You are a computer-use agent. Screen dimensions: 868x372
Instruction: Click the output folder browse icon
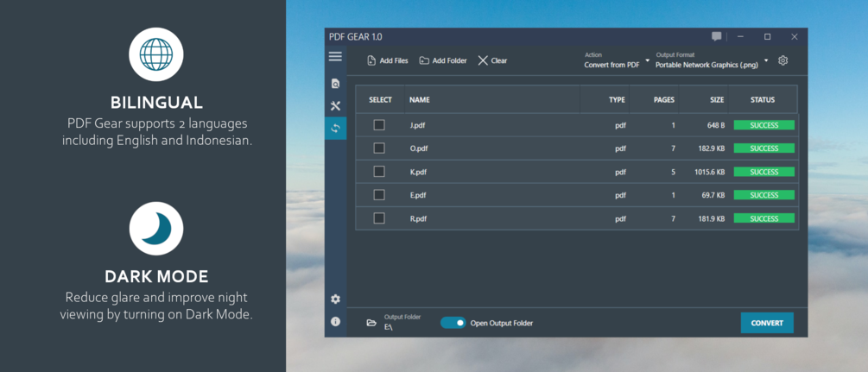pyautogui.click(x=371, y=323)
